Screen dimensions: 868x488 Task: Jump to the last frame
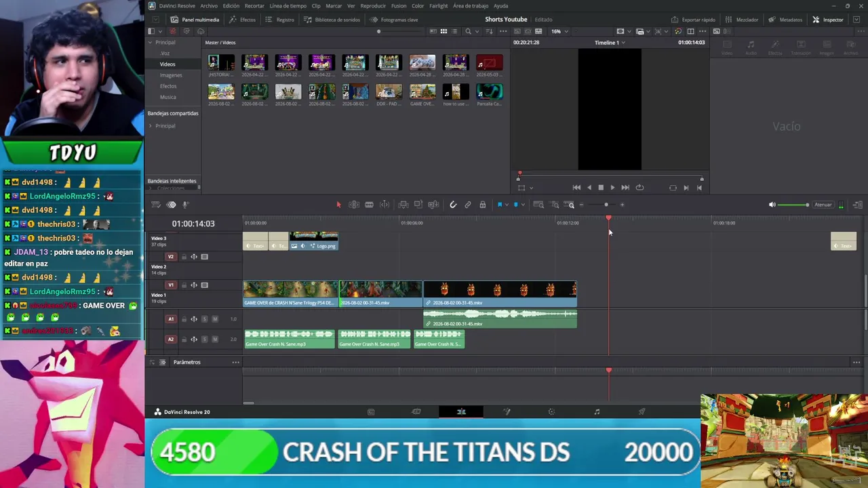[x=625, y=188]
